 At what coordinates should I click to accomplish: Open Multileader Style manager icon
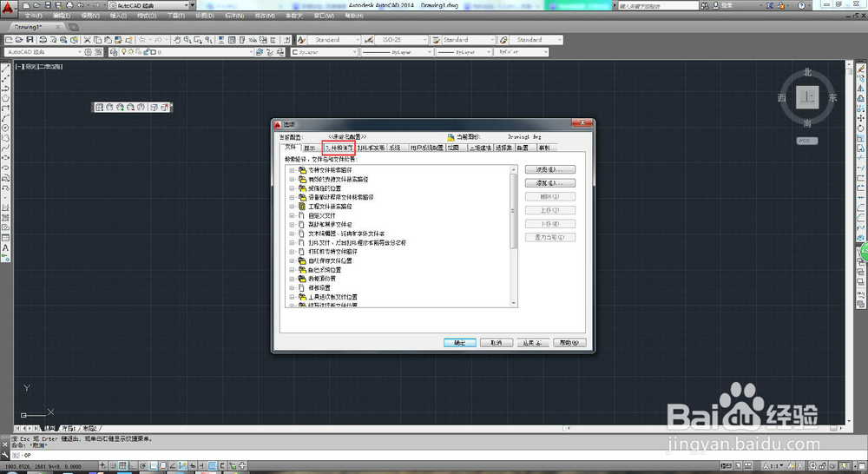(503, 40)
